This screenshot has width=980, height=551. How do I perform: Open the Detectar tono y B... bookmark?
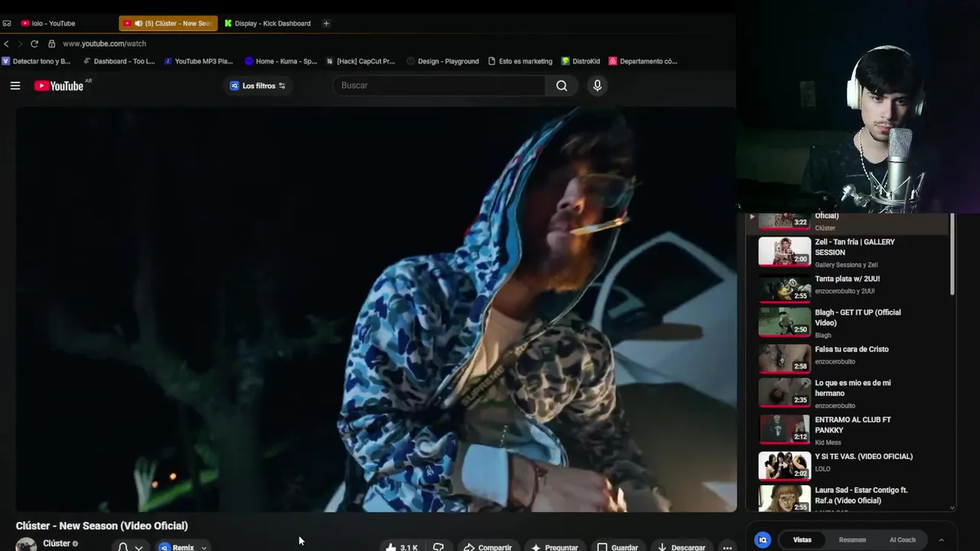pos(36,61)
